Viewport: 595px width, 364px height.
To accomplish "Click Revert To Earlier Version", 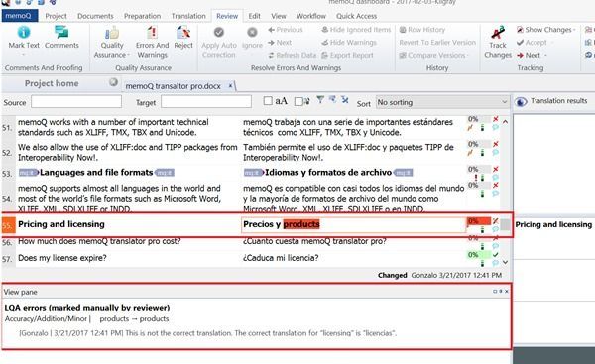I will pos(437,43).
